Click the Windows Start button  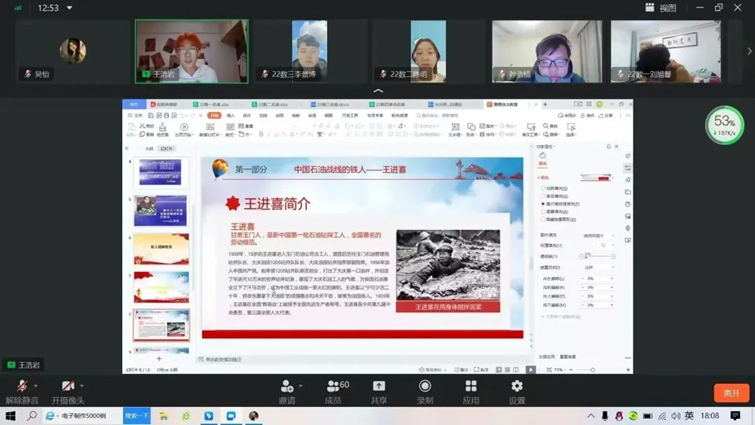point(11,416)
